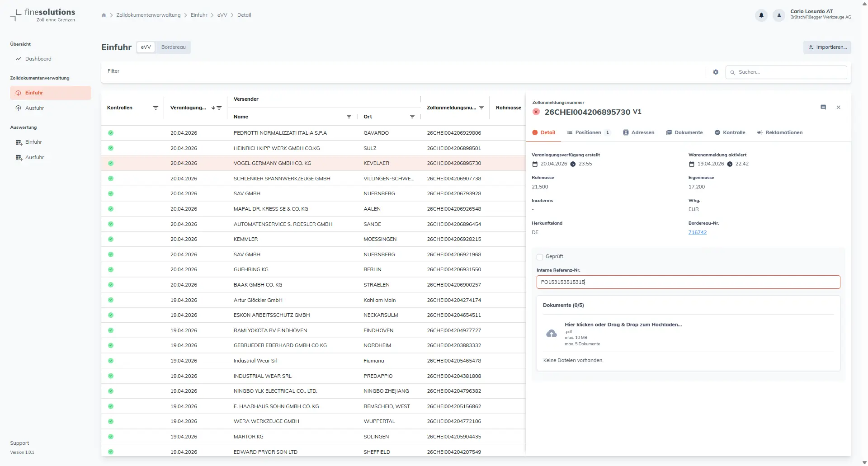The image size is (868, 466).
Task: Click the Support link
Action: [19, 443]
